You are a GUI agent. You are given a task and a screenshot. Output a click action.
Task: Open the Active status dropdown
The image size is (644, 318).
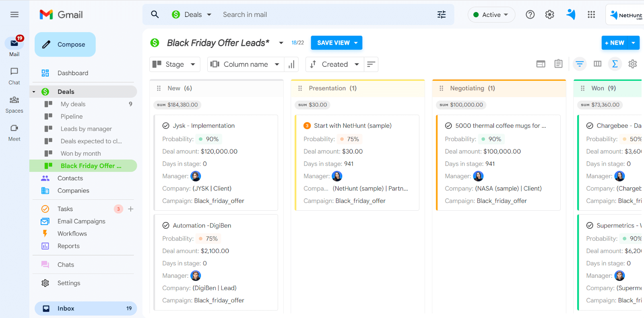(x=491, y=15)
